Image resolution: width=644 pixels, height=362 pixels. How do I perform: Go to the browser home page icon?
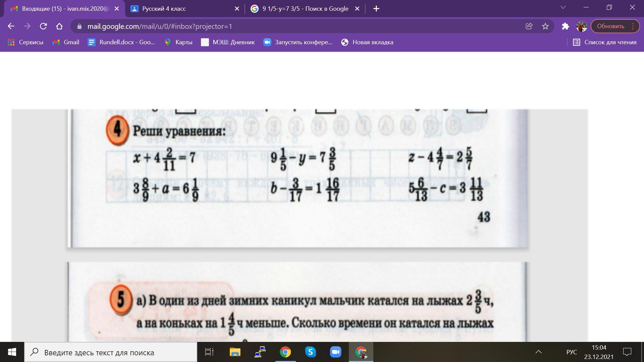point(59,26)
